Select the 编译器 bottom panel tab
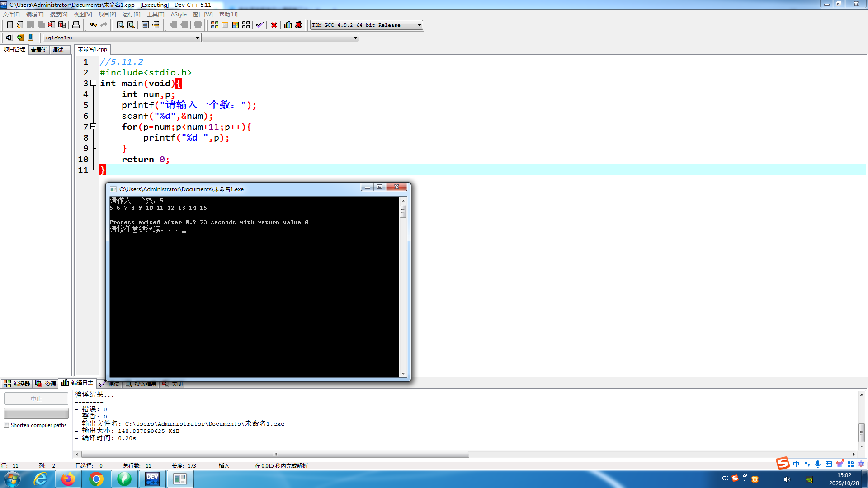This screenshot has width=868, height=488. point(17,384)
